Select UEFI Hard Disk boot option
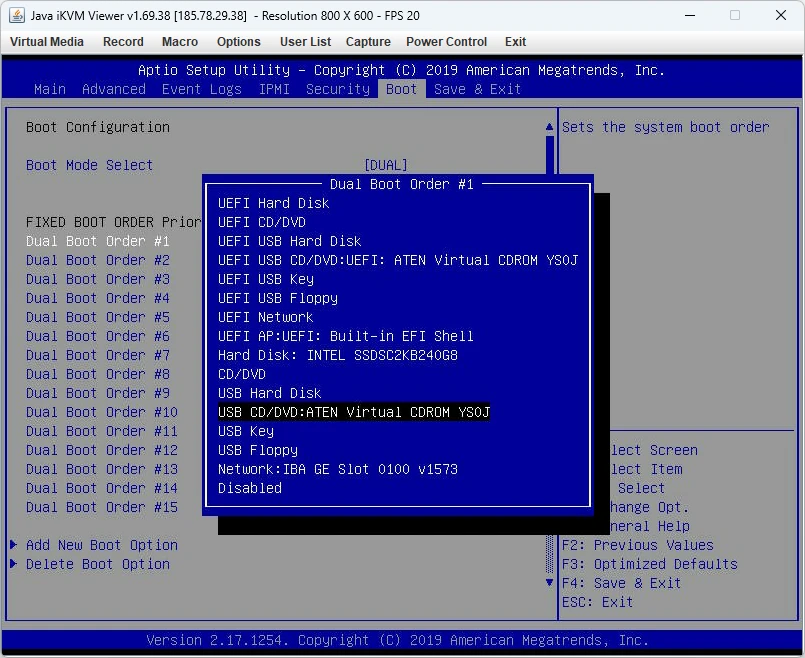Viewport: 805px width, 658px height. [274, 203]
